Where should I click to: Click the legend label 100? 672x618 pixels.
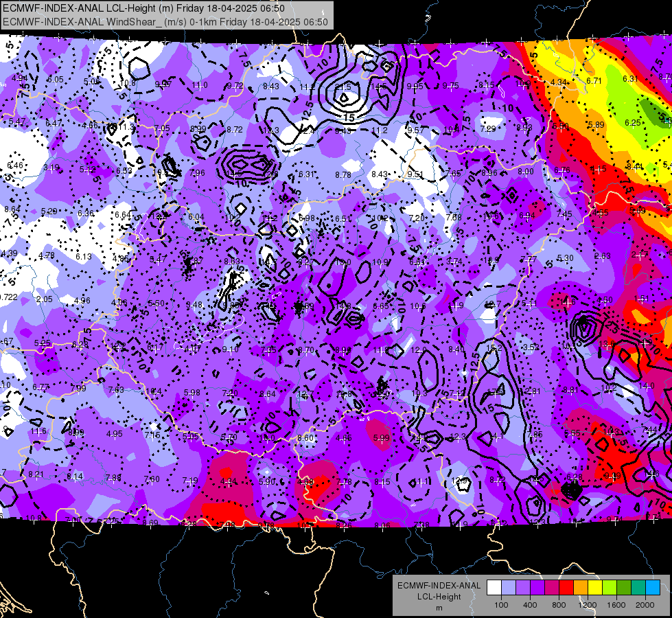point(501,605)
